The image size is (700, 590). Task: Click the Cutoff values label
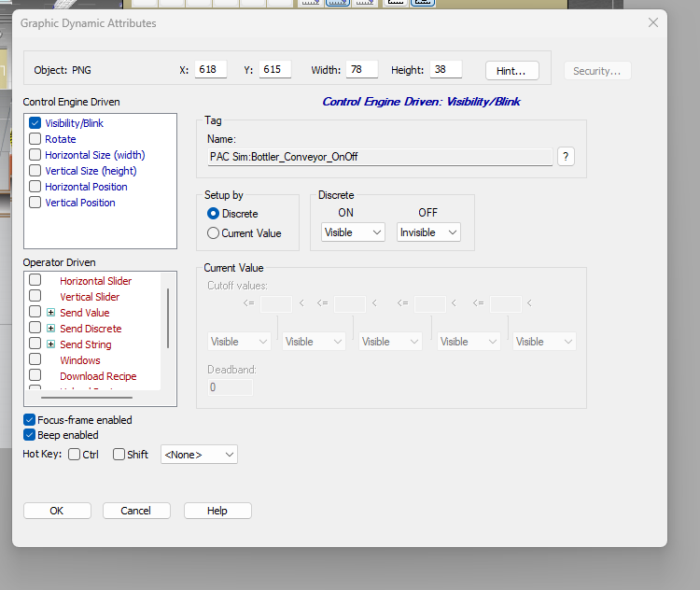click(x=237, y=286)
